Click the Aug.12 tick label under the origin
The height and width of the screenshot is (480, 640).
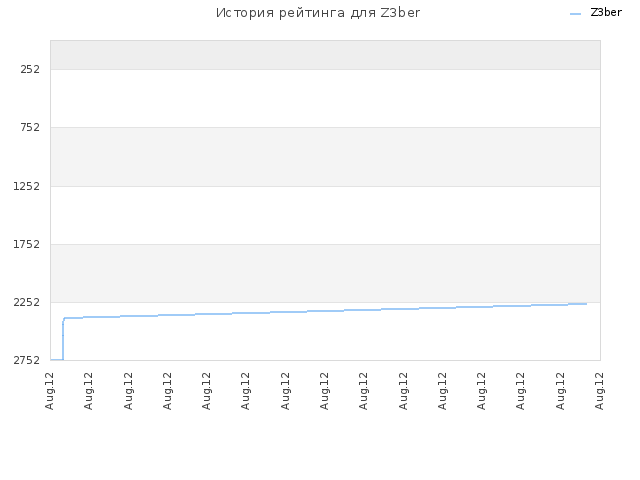[x=49, y=391]
